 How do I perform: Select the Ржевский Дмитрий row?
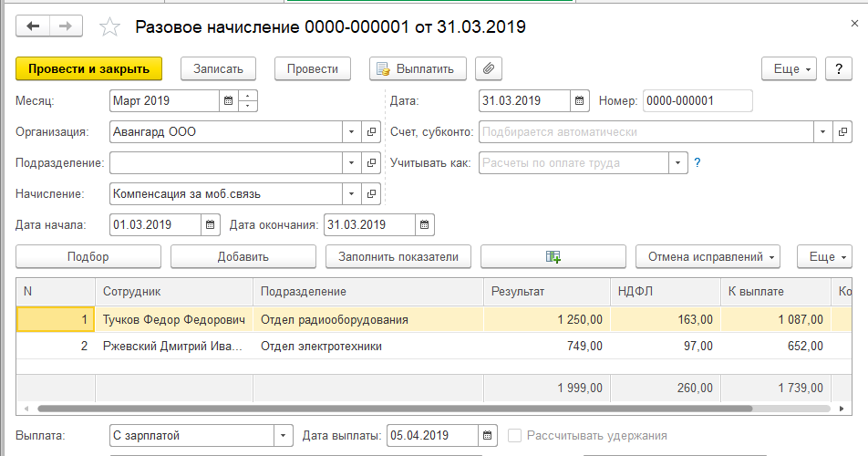pos(173,347)
